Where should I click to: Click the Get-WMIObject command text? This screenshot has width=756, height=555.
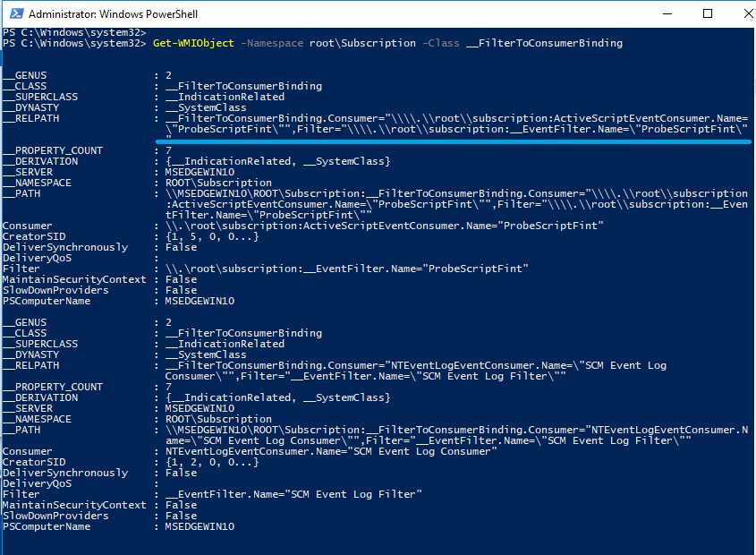click(x=193, y=43)
